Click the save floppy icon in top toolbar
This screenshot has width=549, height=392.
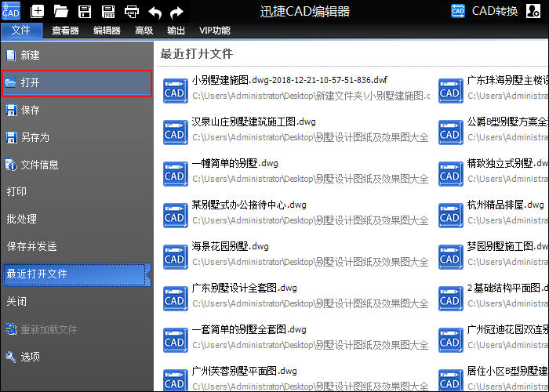tap(85, 12)
